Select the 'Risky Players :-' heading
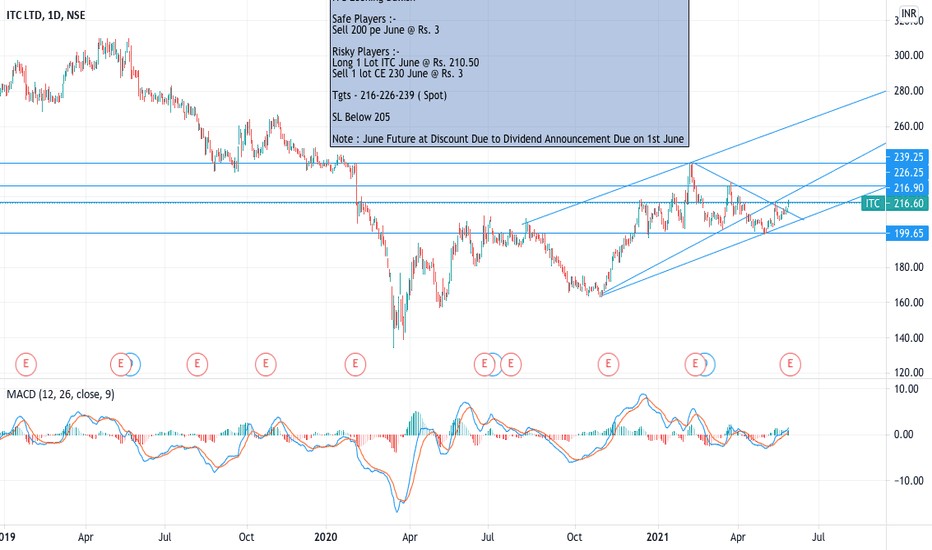The height and width of the screenshot is (550, 932). tap(366, 52)
